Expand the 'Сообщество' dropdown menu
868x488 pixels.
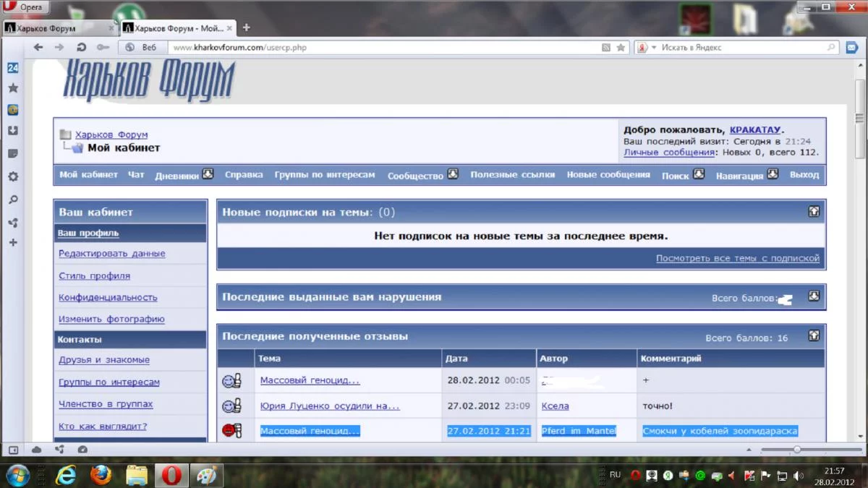coord(453,174)
